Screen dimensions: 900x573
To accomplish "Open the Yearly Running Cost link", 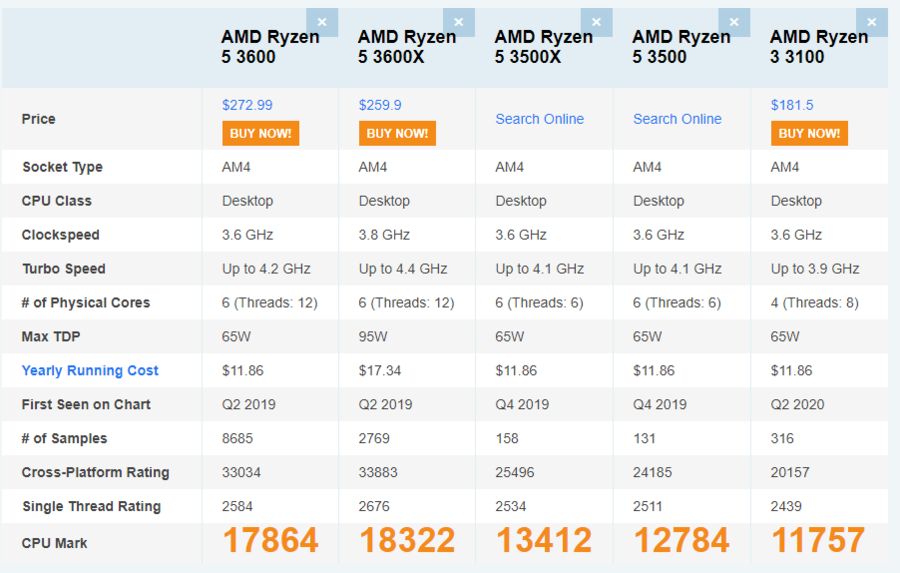I will (90, 371).
